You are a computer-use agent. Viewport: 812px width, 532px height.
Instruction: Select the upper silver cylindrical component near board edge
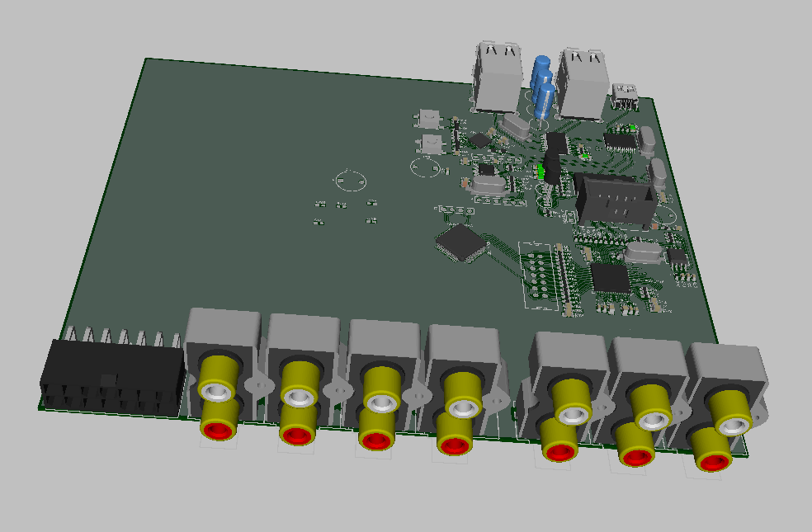[647, 141]
